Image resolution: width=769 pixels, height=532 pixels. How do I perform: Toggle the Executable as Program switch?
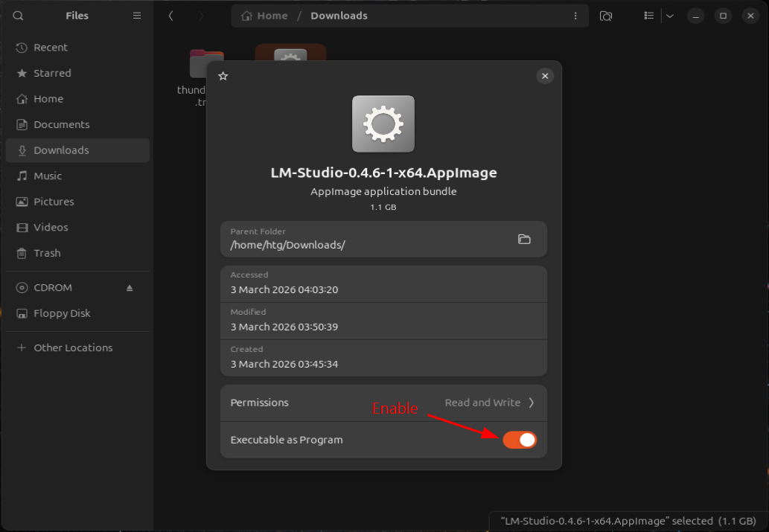coord(520,440)
